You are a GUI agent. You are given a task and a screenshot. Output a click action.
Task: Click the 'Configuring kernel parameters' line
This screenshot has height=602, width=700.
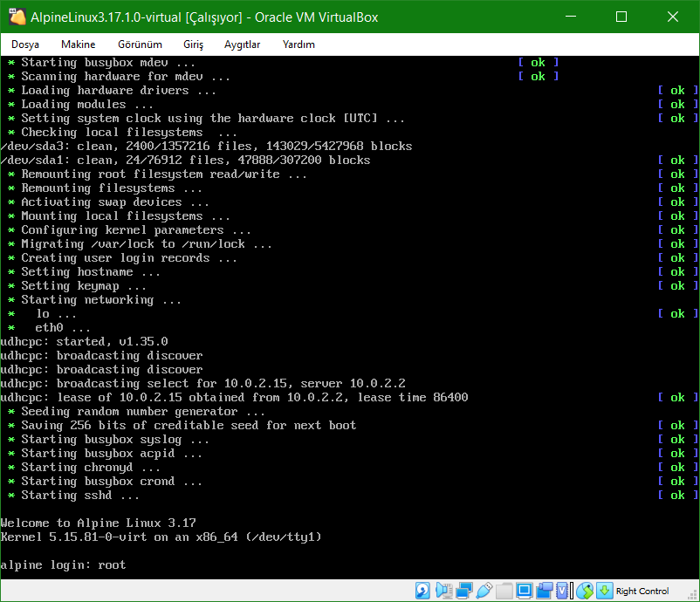tap(129, 230)
